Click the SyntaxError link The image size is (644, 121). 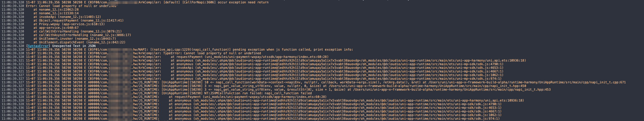38,46
